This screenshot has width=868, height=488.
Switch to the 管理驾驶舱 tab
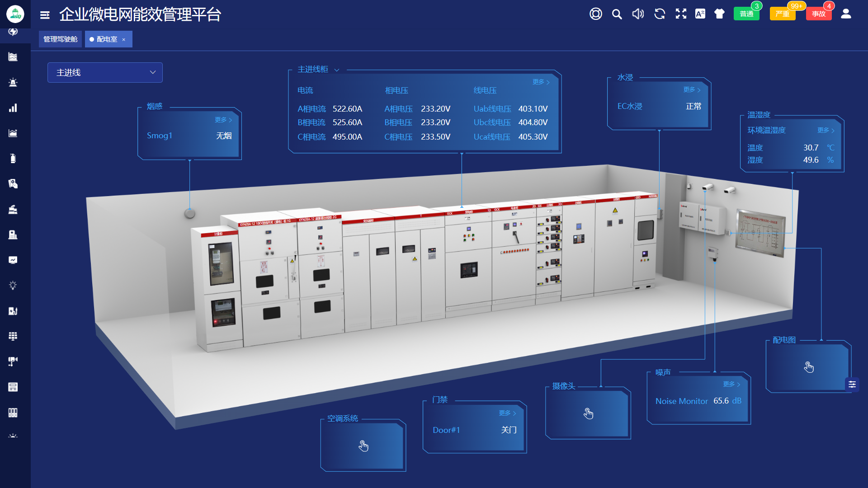[x=60, y=39]
